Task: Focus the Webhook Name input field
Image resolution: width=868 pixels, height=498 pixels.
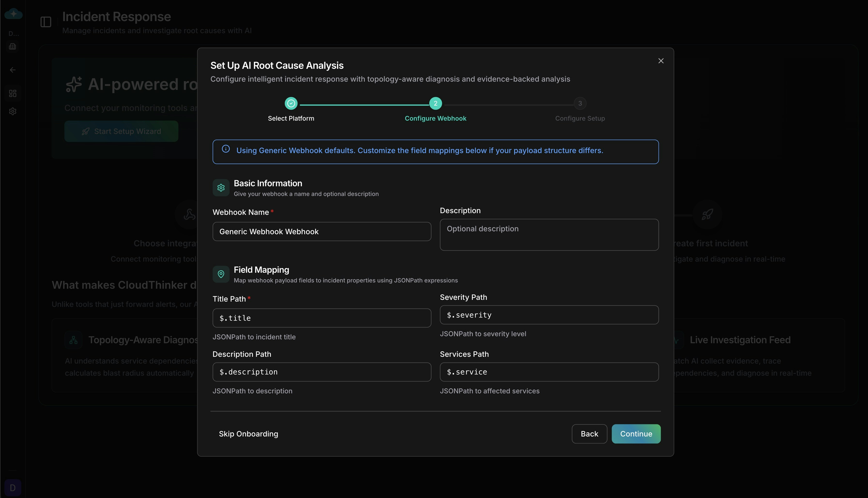Action: pyautogui.click(x=322, y=232)
